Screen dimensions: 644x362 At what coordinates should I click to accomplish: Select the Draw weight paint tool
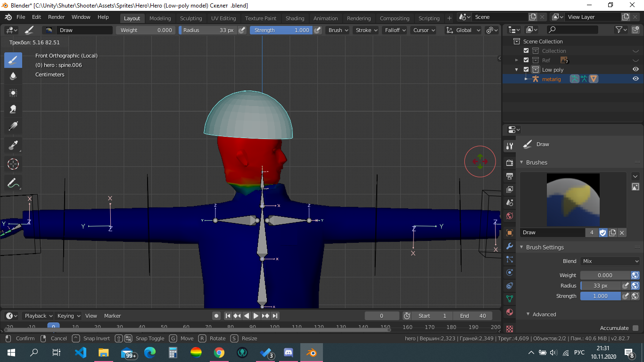[13, 60]
